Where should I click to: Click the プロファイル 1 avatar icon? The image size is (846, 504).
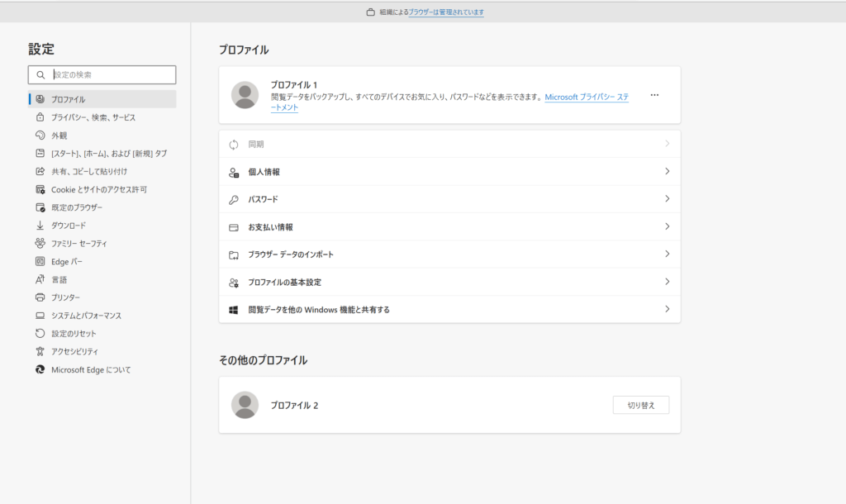(x=245, y=95)
